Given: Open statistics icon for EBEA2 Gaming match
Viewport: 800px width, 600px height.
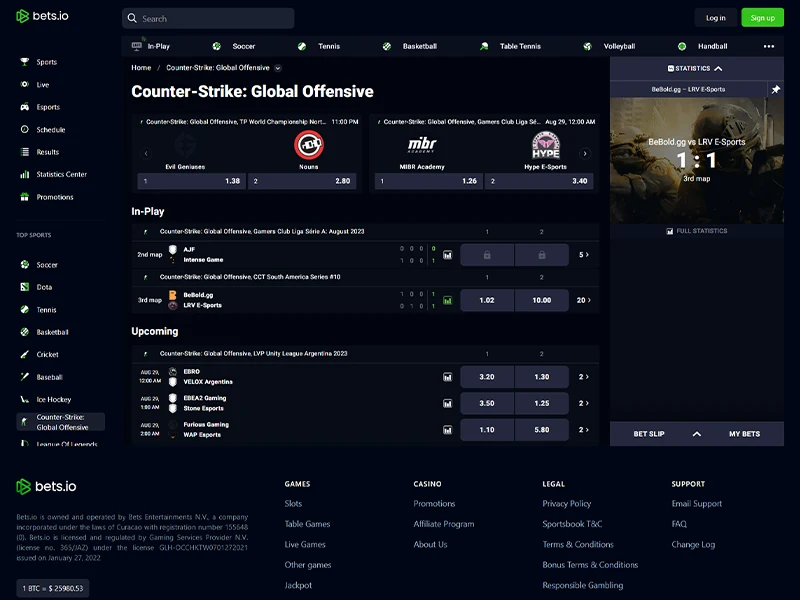Looking at the screenshot, I should [447, 404].
